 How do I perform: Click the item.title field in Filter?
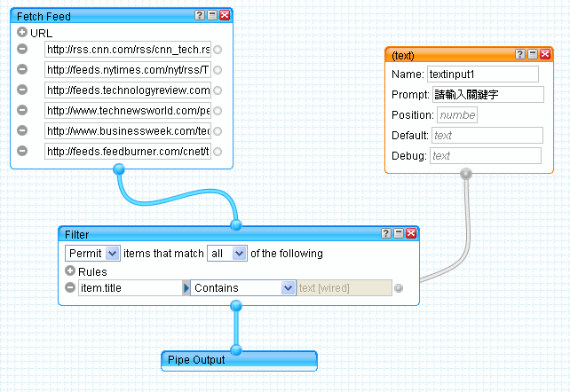pos(129,287)
